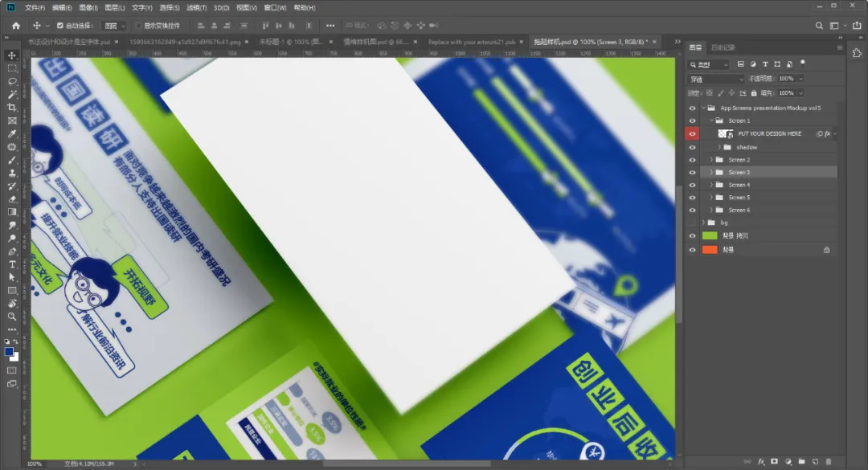Click the create new layer icon

pos(815,461)
